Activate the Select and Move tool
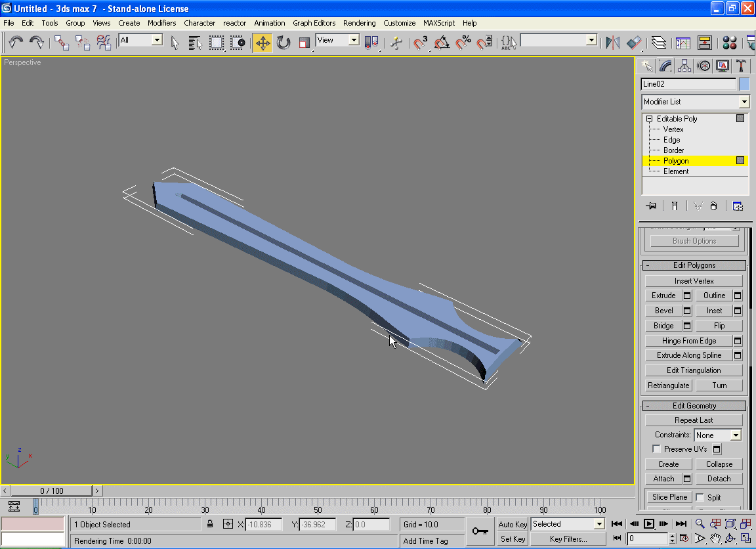The height and width of the screenshot is (549, 756). tap(262, 43)
